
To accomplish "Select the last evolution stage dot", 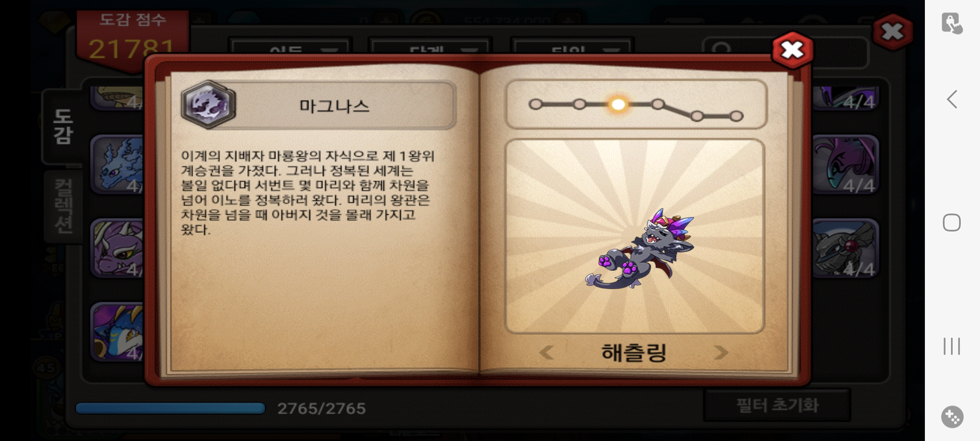I will pyautogui.click(x=736, y=116).
